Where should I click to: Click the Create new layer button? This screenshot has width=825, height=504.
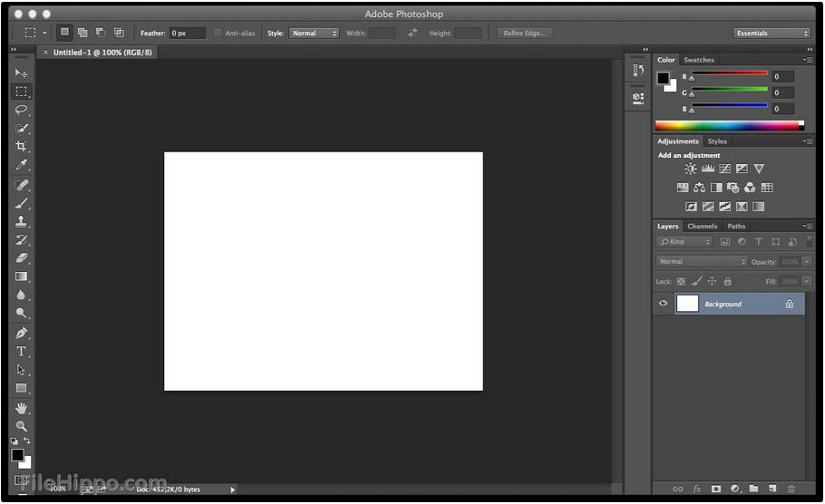pyautogui.click(x=772, y=489)
